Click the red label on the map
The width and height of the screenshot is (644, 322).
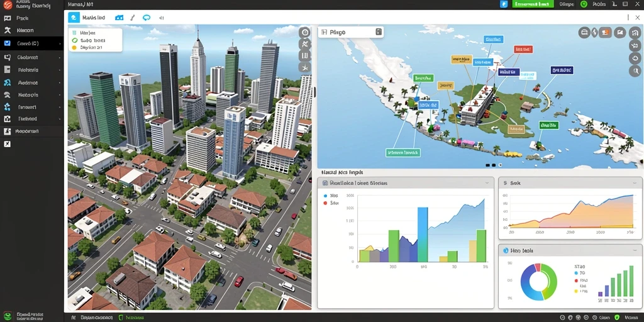point(523,49)
